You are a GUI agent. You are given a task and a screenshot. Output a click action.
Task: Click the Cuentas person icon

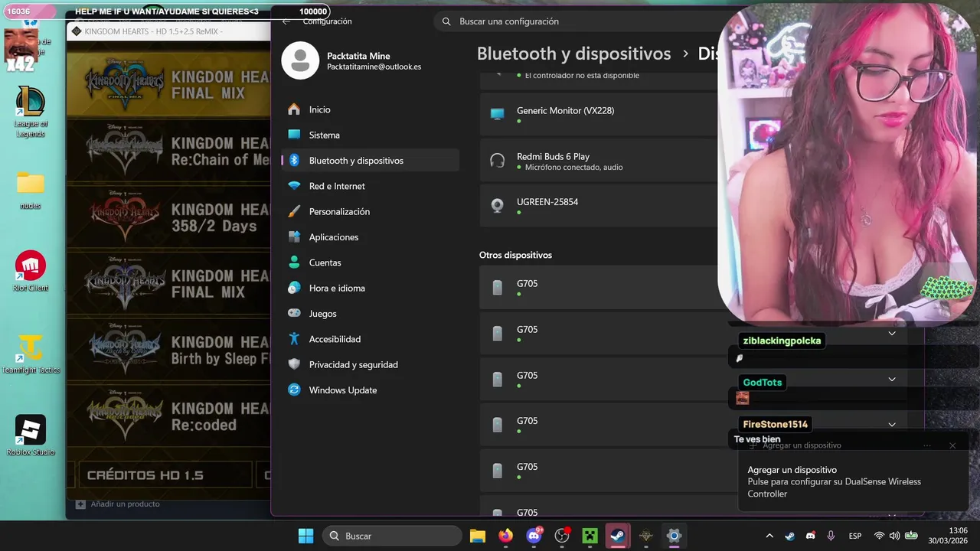[294, 262]
